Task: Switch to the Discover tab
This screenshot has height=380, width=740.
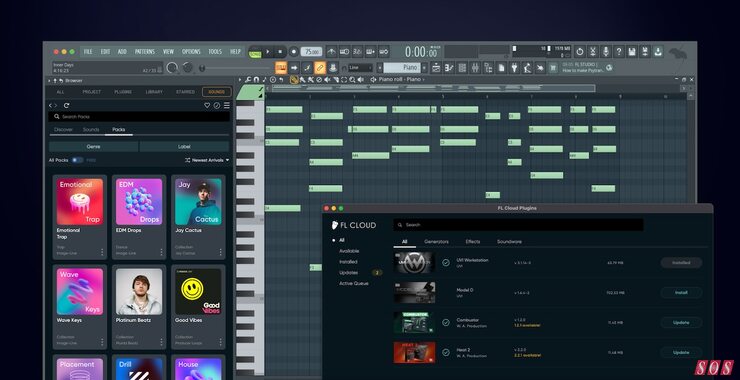Action: pyautogui.click(x=63, y=129)
